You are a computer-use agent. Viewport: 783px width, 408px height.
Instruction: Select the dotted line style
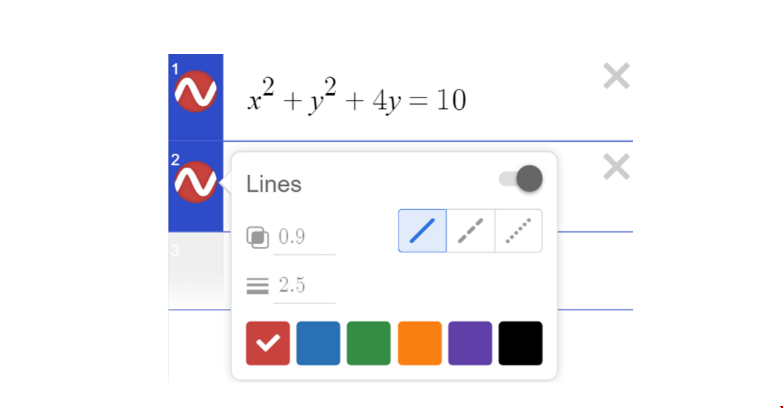tap(518, 231)
